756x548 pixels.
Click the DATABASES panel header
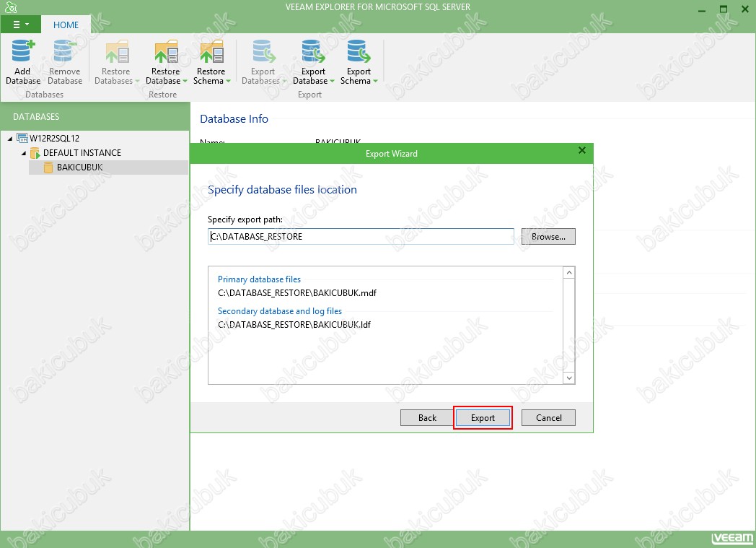point(36,117)
